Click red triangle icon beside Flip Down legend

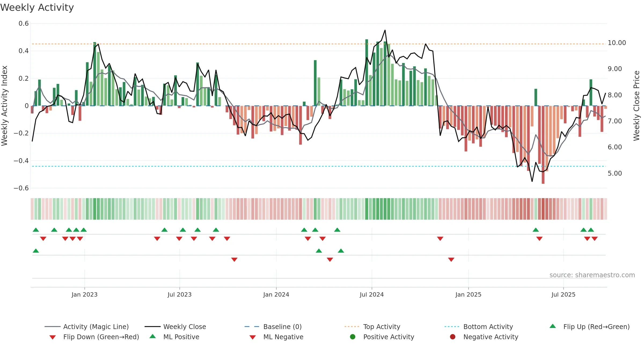click(53, 337)
